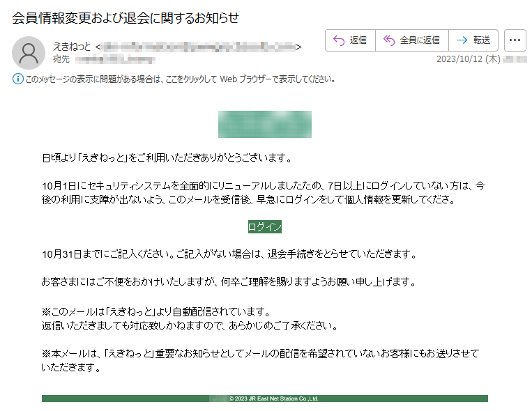Click the greeting line 日頃より「えきねっと」をご利用

[167, 158]
